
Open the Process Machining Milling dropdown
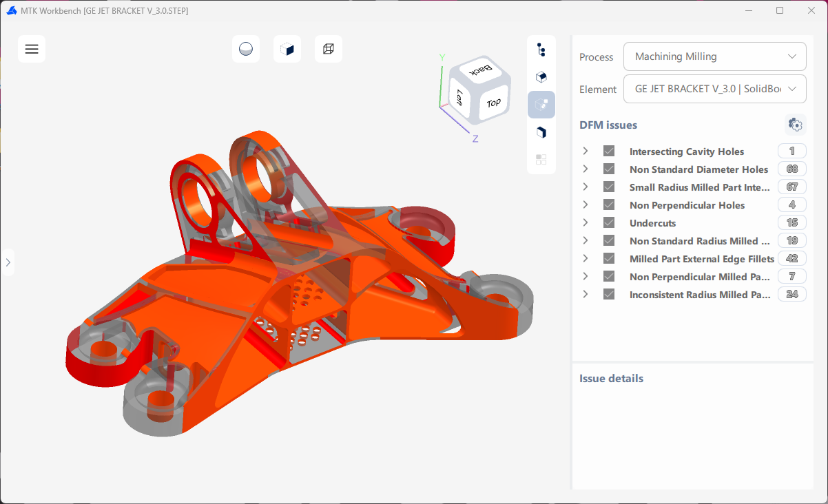pyautogui.click(x=715, y=56)
